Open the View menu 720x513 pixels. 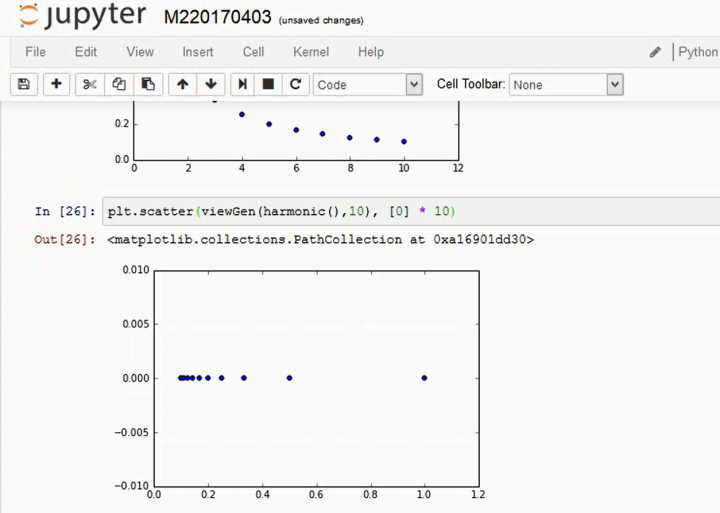click(140, 52)
